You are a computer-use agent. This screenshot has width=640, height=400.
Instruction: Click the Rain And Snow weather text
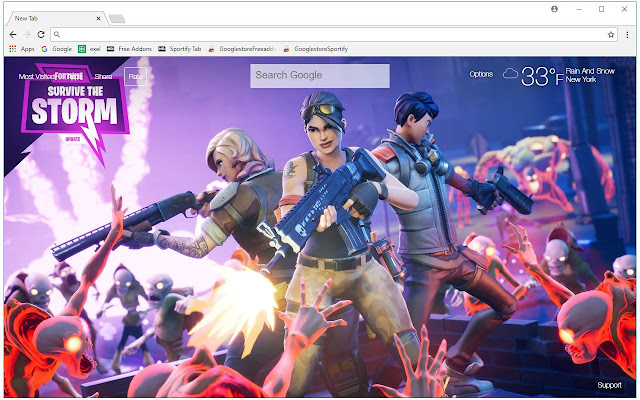[590, 71]
